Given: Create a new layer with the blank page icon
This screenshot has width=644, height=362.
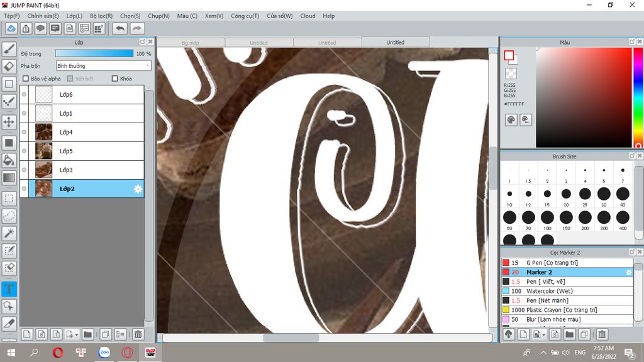Looking at the screenshot, I should click(26, 334).
